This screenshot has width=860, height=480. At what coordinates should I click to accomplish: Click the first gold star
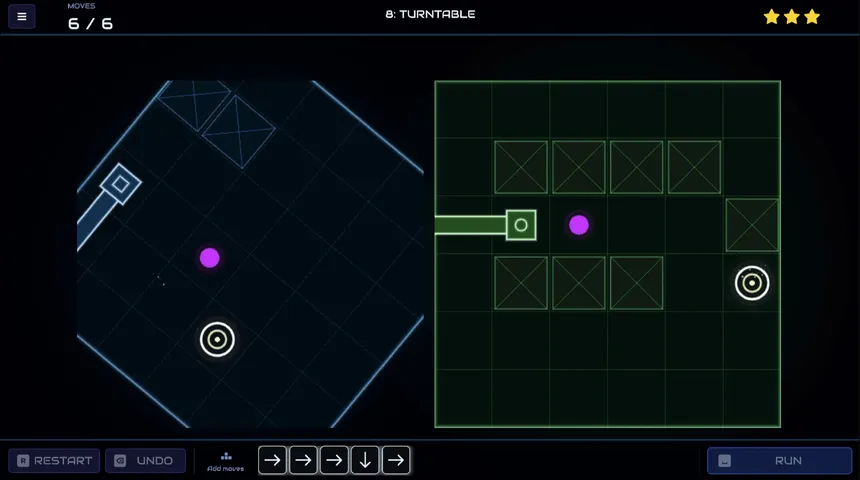(x=772, y=16)
